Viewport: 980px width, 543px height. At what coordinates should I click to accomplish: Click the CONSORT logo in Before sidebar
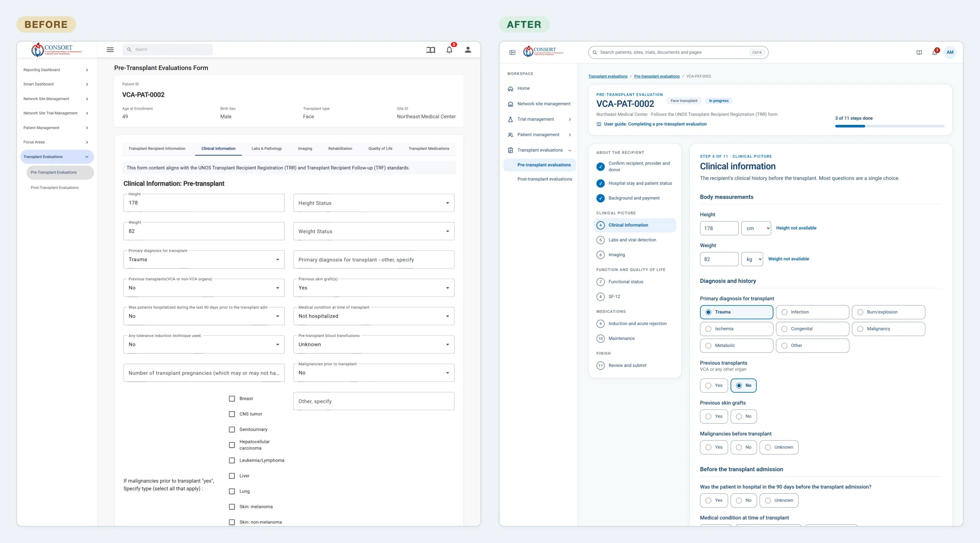pos(56,49)
